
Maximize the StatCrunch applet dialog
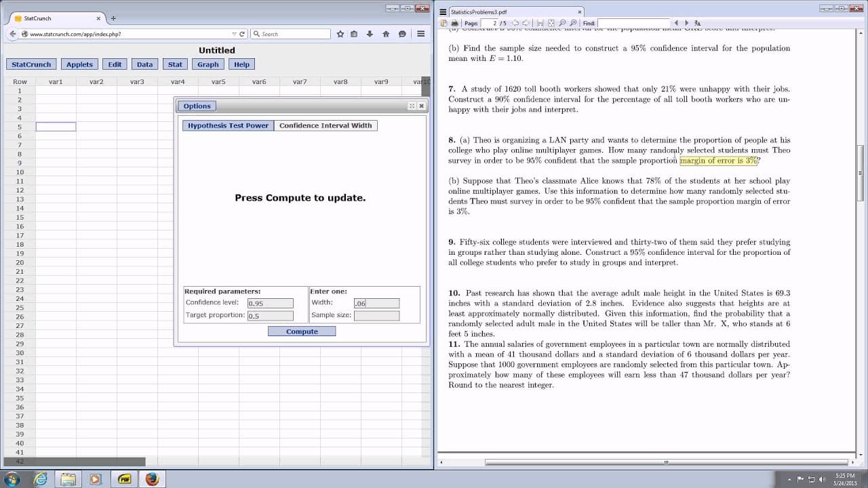[x=412, y=106]
